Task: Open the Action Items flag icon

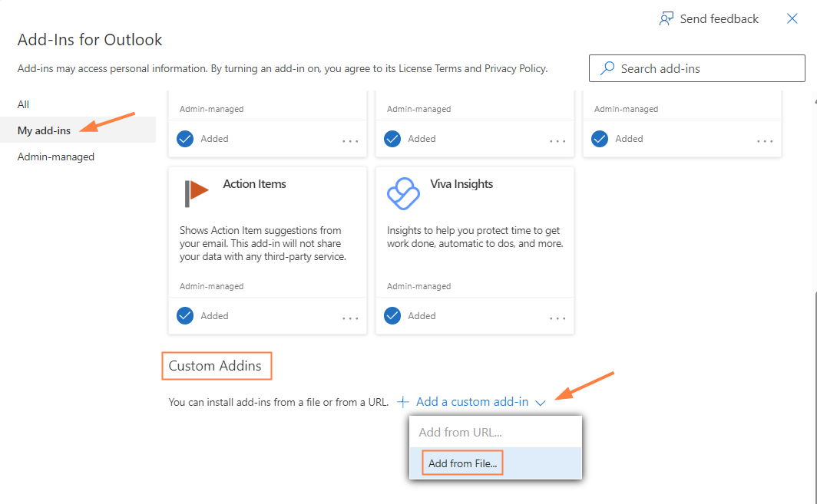Action: click(x=197, y=193)
